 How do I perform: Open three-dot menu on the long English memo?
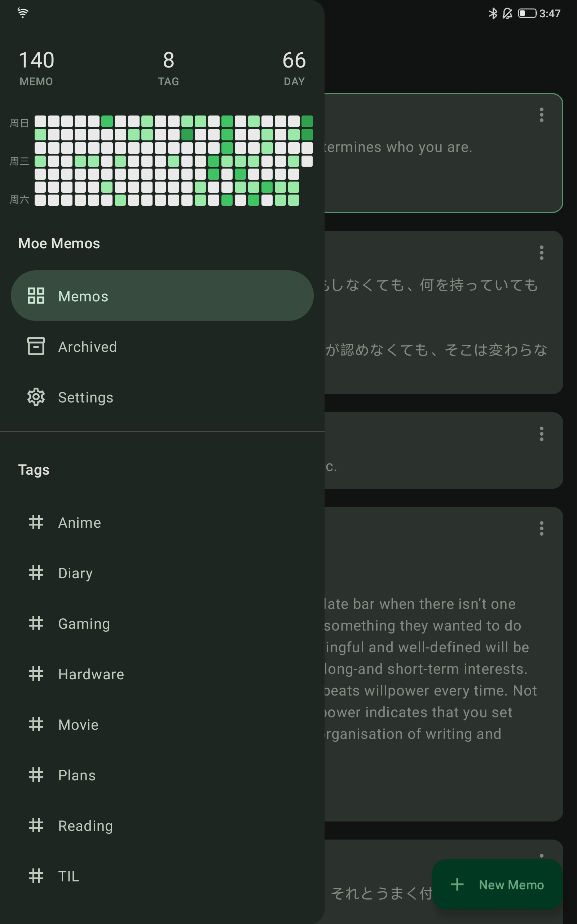541,528
